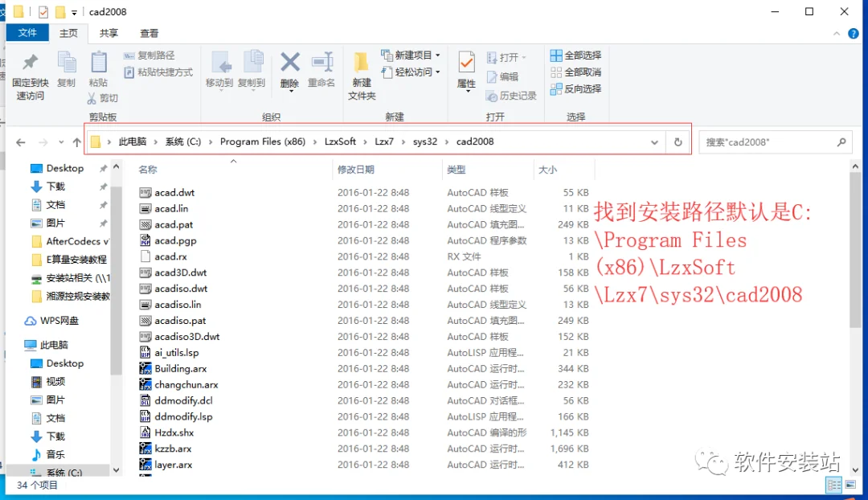Open 音乐 under This PC
This screenshot has width=868, height=500.
55,455
